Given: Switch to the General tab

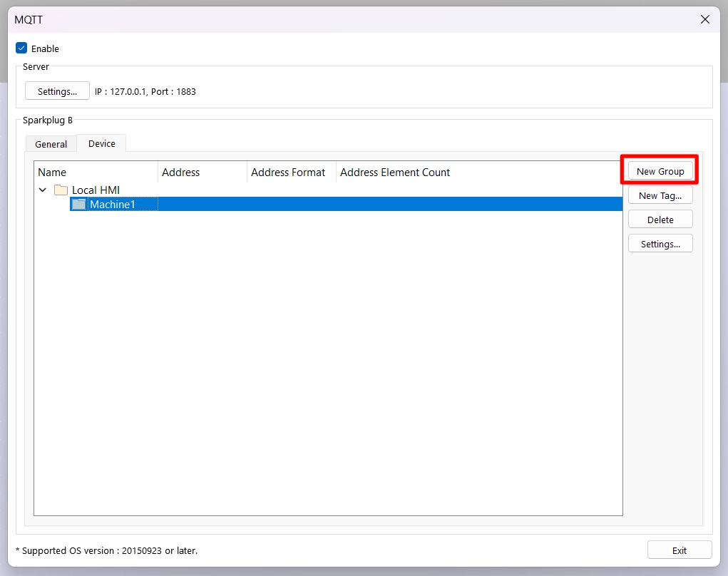Looking at the screenshot, I should coord(51,143).
